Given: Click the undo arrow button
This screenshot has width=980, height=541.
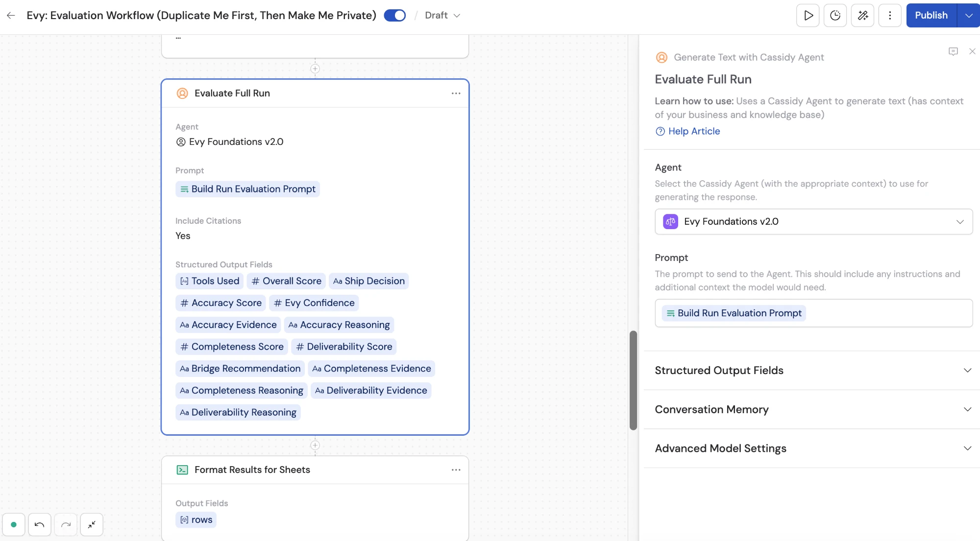Looking at the screenshot, I should click(40, 525).
